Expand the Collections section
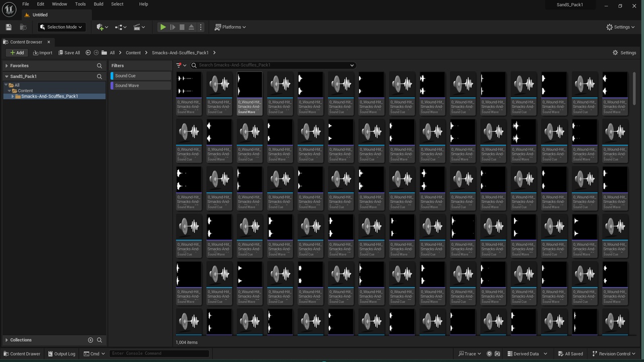 tap(7, 340)
